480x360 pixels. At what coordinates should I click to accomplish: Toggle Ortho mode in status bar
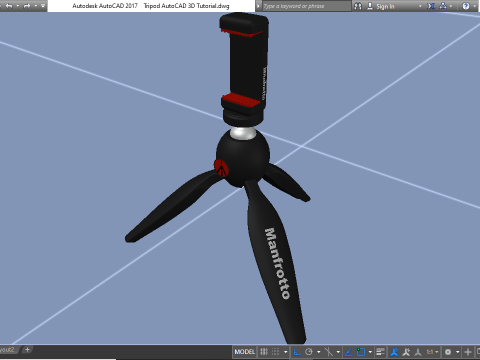(297, 352)
